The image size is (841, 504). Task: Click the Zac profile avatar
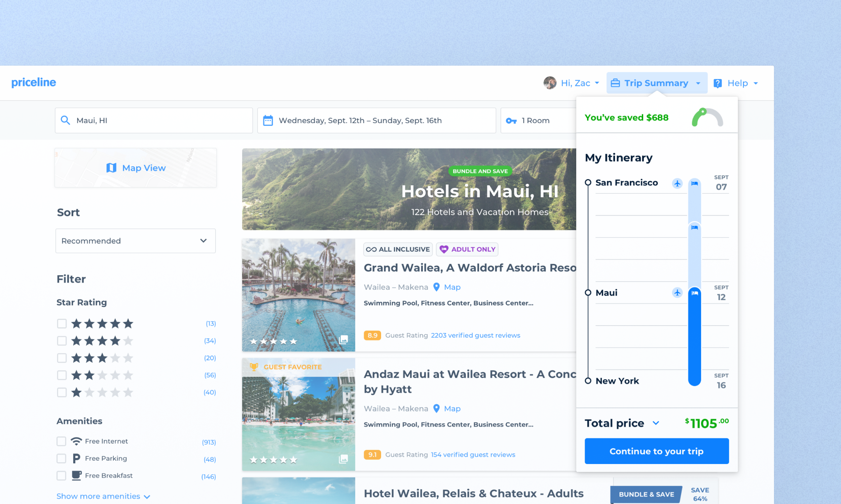[550, 83]
